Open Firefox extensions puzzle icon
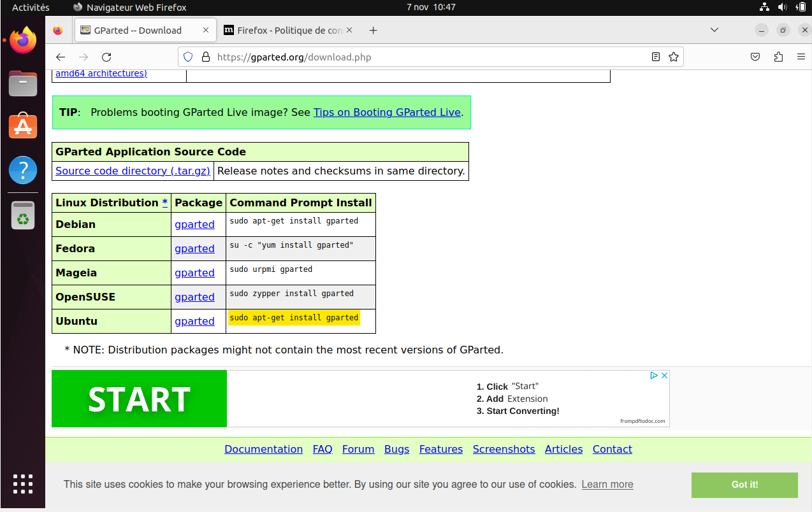Viewport: 812px width, 512px height. 778,57
